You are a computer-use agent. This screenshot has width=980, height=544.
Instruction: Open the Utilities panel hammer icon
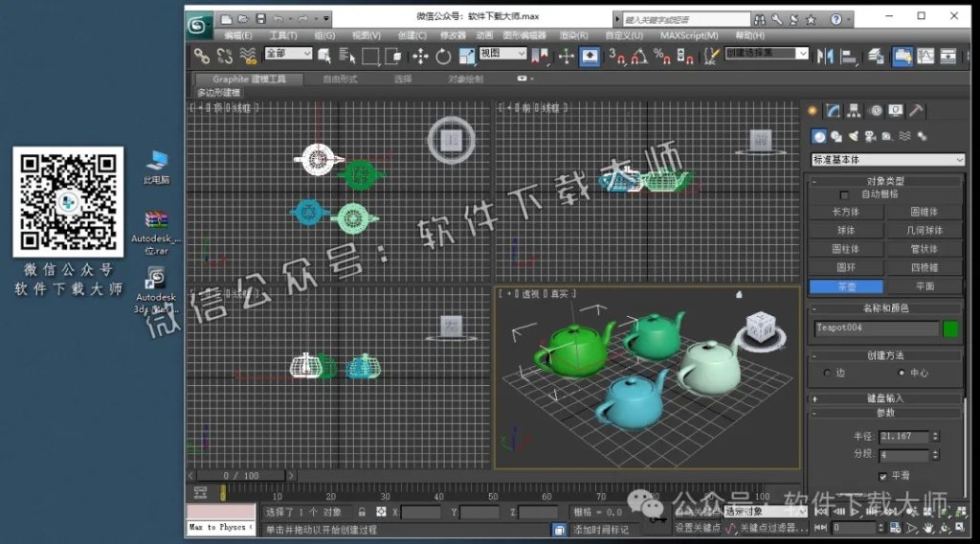click(916, 111)
